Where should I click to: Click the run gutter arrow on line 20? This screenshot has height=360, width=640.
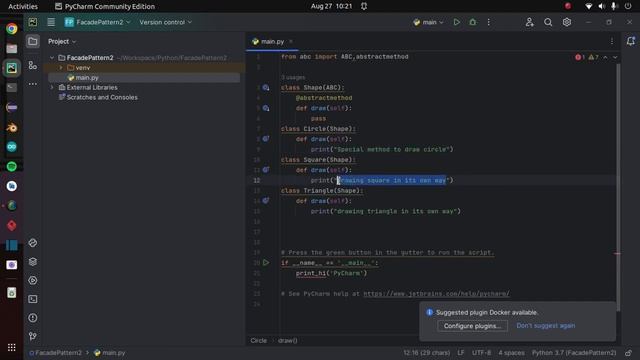click(266, 262)
